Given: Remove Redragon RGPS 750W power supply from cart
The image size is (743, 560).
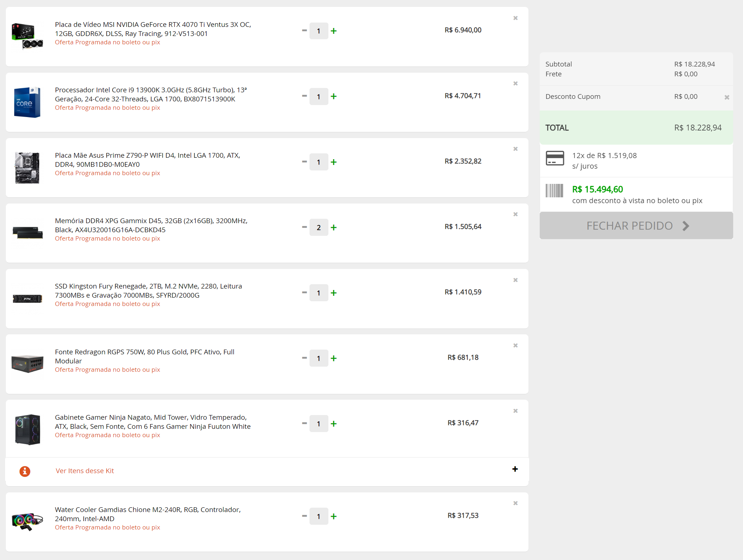Looking at the screenshot, I should [515, 345].
